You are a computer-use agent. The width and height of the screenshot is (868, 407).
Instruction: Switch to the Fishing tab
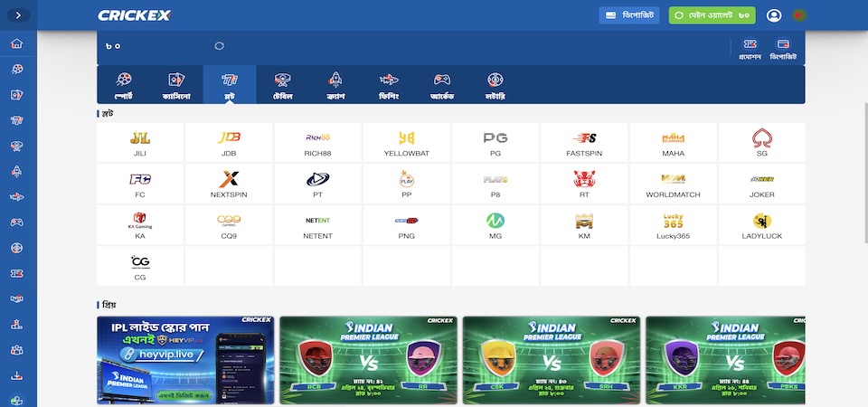[389, 85]
